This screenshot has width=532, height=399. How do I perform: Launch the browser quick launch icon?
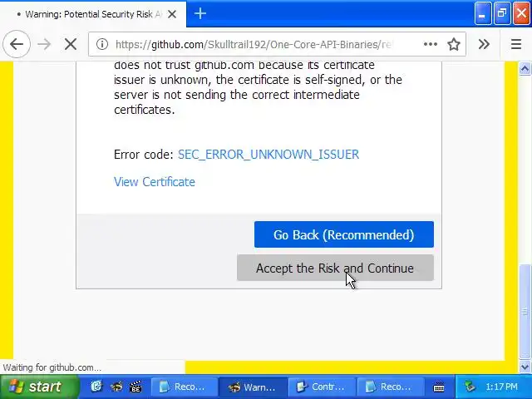pyautogui.click(x=116, y=387)
